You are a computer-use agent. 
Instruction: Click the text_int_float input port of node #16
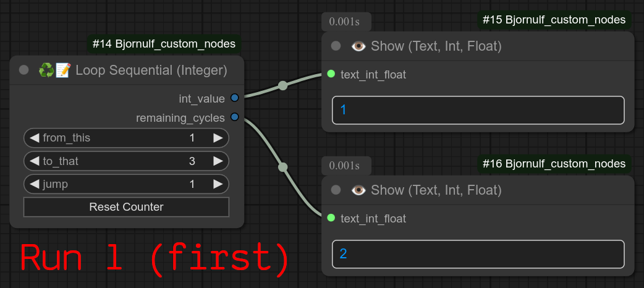331,218
